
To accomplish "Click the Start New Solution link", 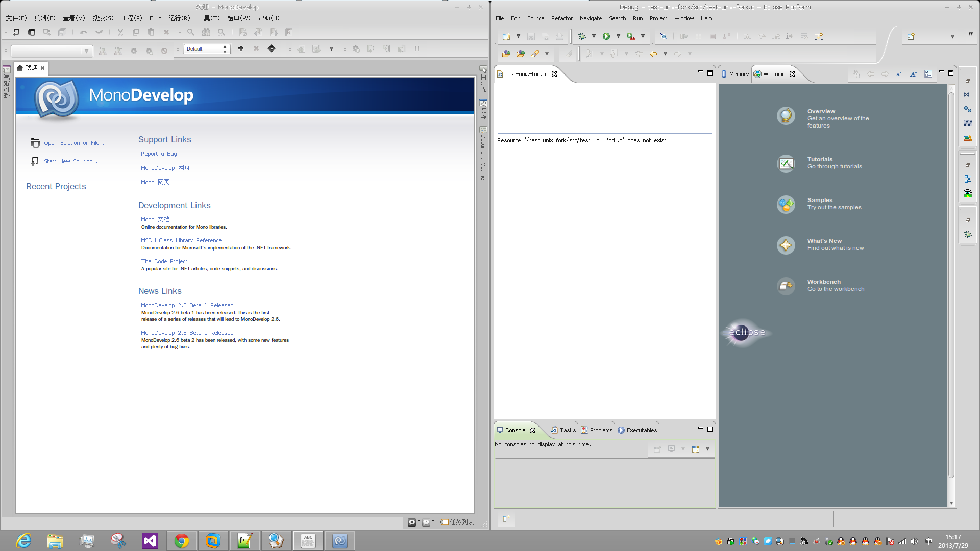I will (x=70, y=161).
